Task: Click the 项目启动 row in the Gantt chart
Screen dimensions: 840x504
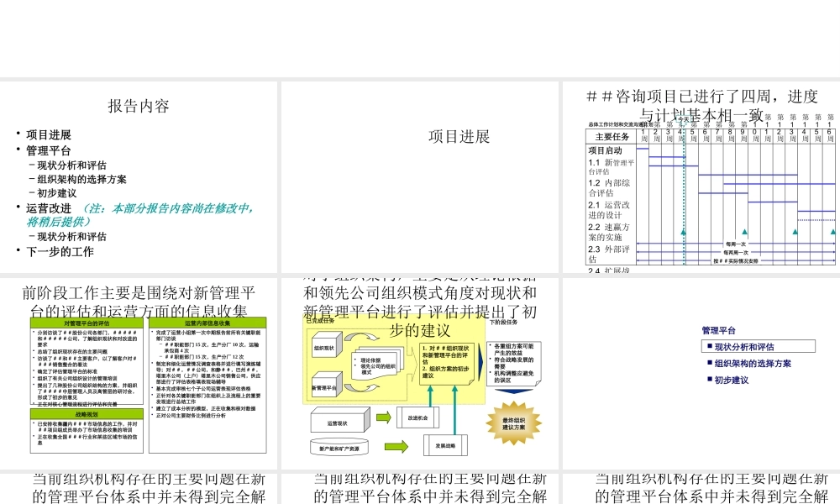Action: coord(606,150)
